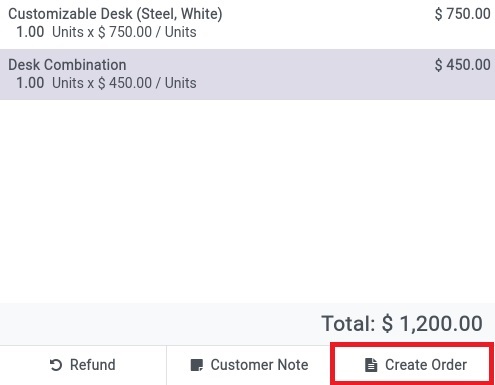
Task: Click the $ 450.00 / Units unit price text
Action: (x=147, y=83)
